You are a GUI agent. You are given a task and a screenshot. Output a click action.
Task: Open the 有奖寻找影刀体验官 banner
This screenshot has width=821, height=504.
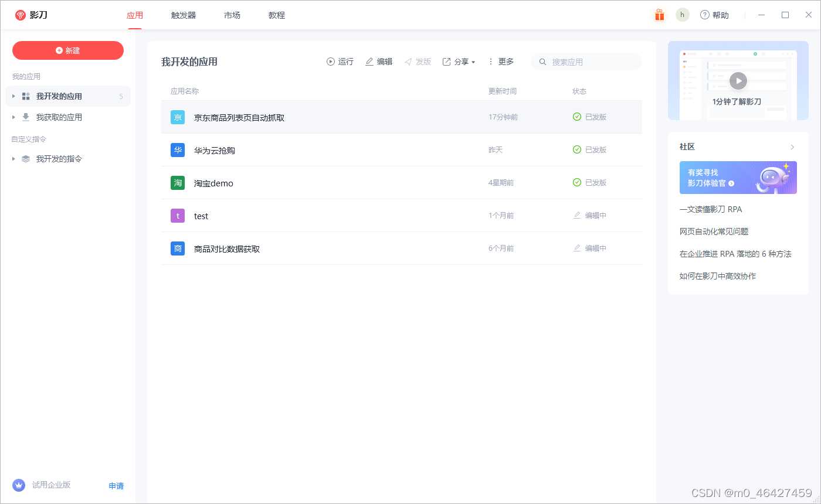coord(738,178)
